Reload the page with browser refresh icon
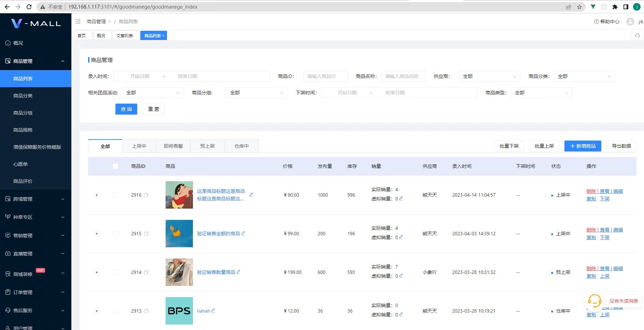 [x=29, y=7]
